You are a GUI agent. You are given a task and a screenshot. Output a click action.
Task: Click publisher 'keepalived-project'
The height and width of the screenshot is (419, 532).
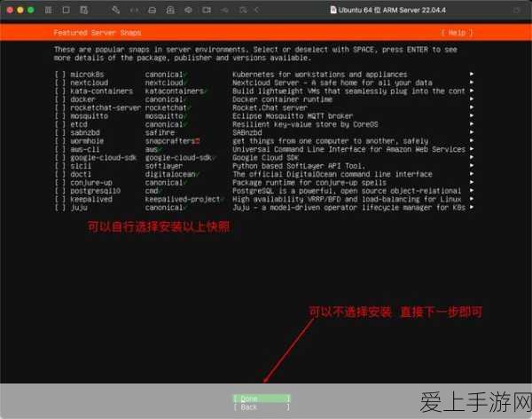[182, 200]
